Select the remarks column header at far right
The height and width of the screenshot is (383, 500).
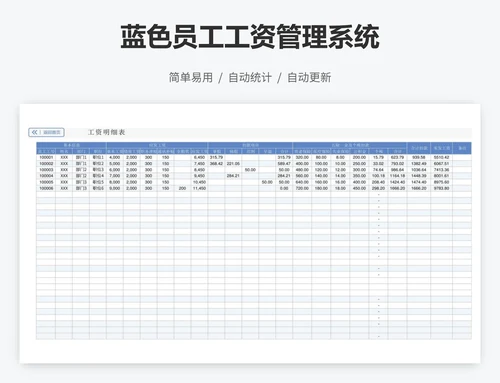pyautogui.click(x=462, y=148)
